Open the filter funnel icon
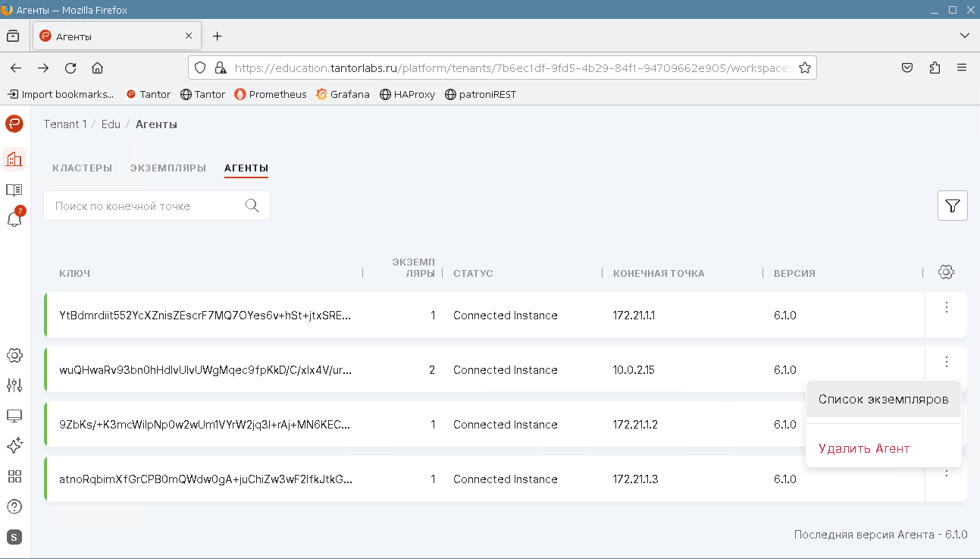Viewport: 980px width, 559px height. 952,206
